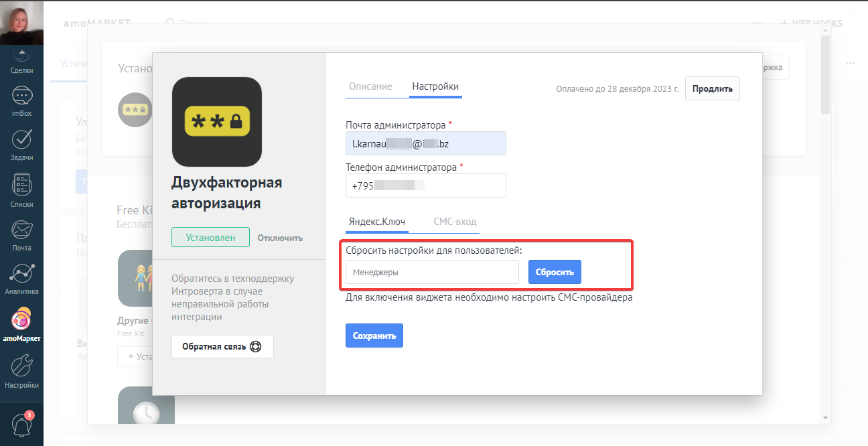Screen dimensions: 868x446
Task: Open Настройки wrench icon in the sidebar
Action: pos(21,372)
